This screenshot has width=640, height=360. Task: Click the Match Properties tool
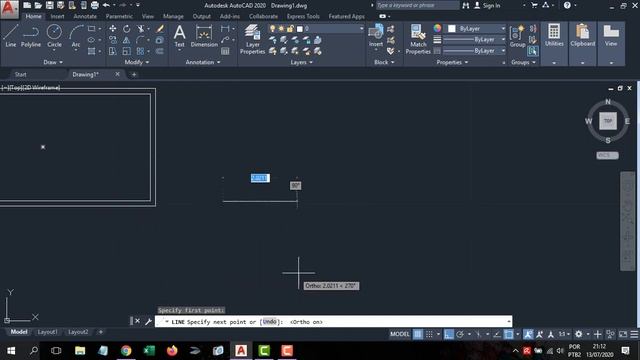418,39
